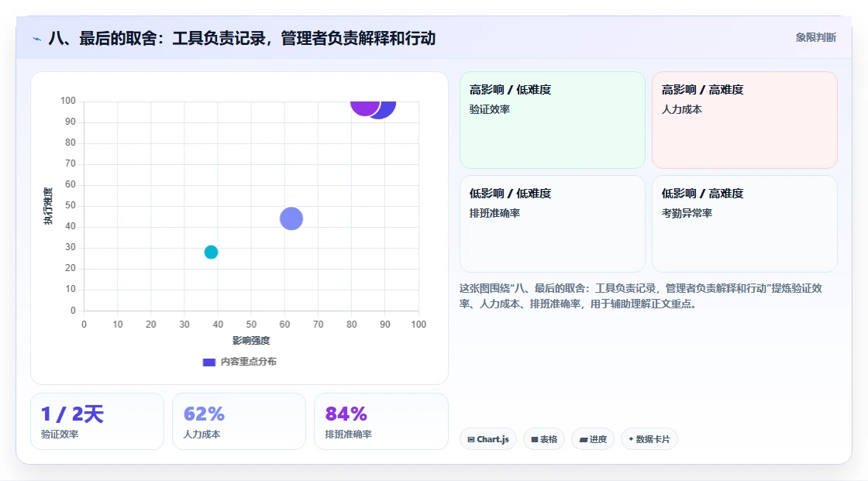Click the 1 / 2天 验证效率 stat card

coord(98,421)
